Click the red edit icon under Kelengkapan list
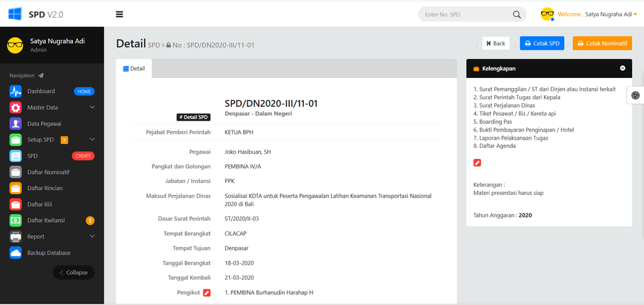 (x=477, y=163)
